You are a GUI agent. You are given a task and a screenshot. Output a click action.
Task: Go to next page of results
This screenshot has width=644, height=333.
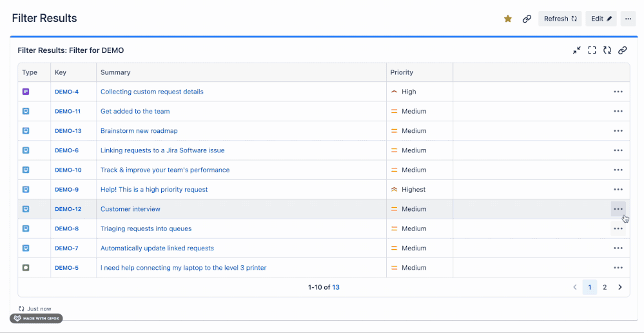click(620, 287)
